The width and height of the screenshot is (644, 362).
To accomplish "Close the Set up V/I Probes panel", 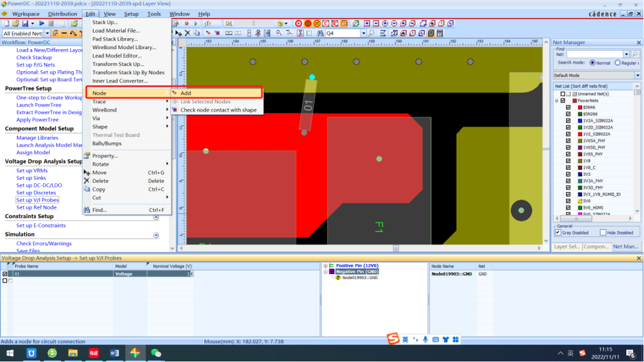I will pos(638,258).
